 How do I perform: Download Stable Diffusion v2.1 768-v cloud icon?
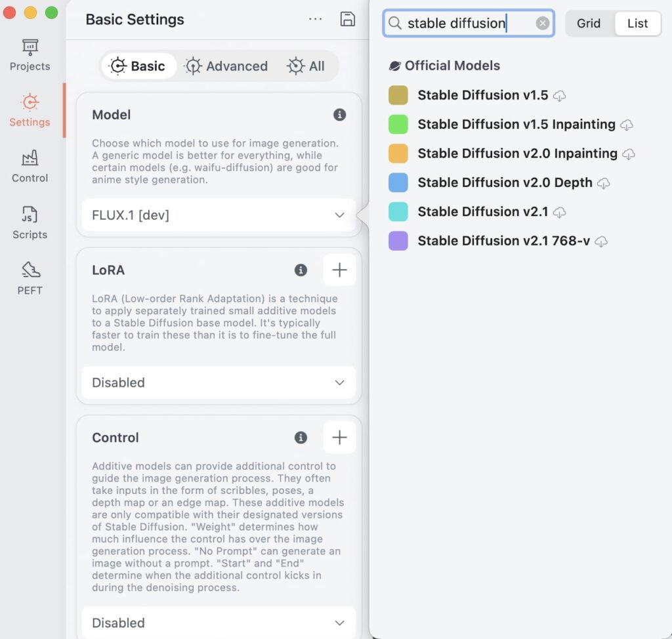(x=601, y=241)
